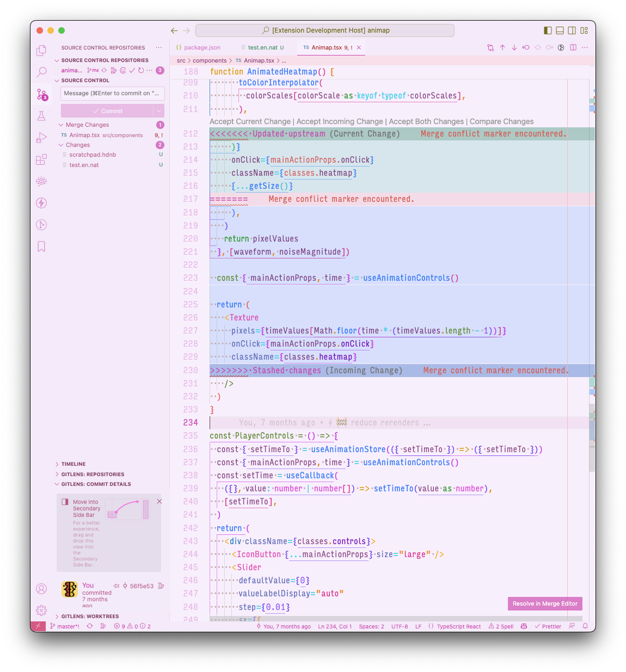Viewport: 626px width, 672px height.
Task: Click the command center search bar
Action: tap(325, 30)
